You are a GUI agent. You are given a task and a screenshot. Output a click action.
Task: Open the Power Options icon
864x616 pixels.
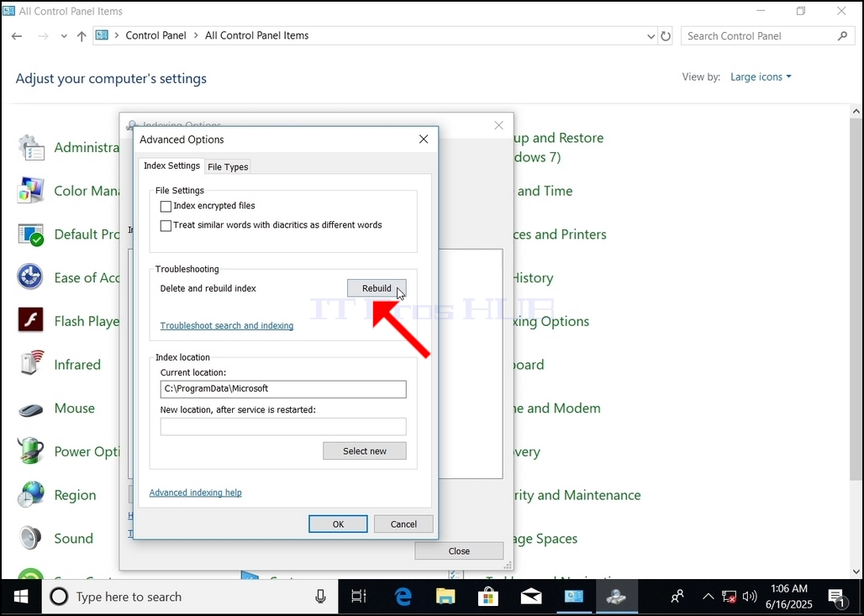(31, 451)
